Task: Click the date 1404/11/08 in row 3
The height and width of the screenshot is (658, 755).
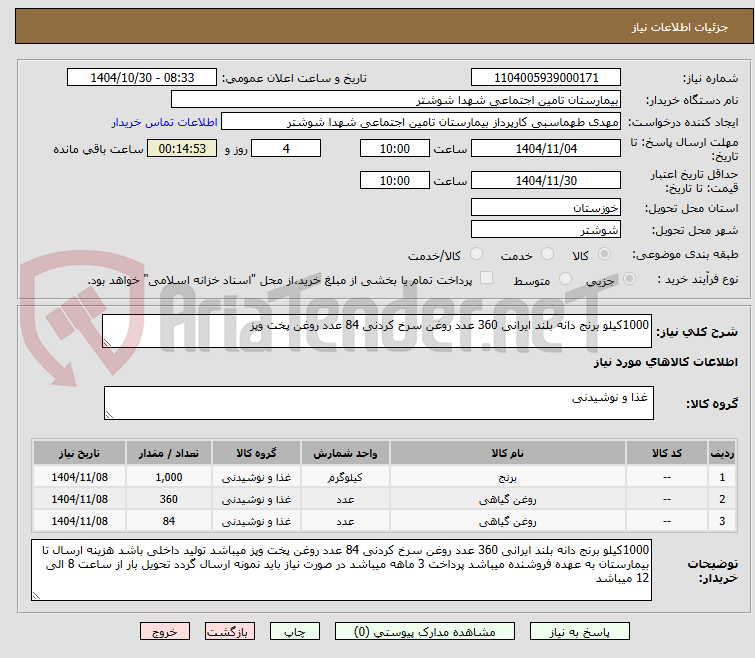Action: tap(79, 521)
